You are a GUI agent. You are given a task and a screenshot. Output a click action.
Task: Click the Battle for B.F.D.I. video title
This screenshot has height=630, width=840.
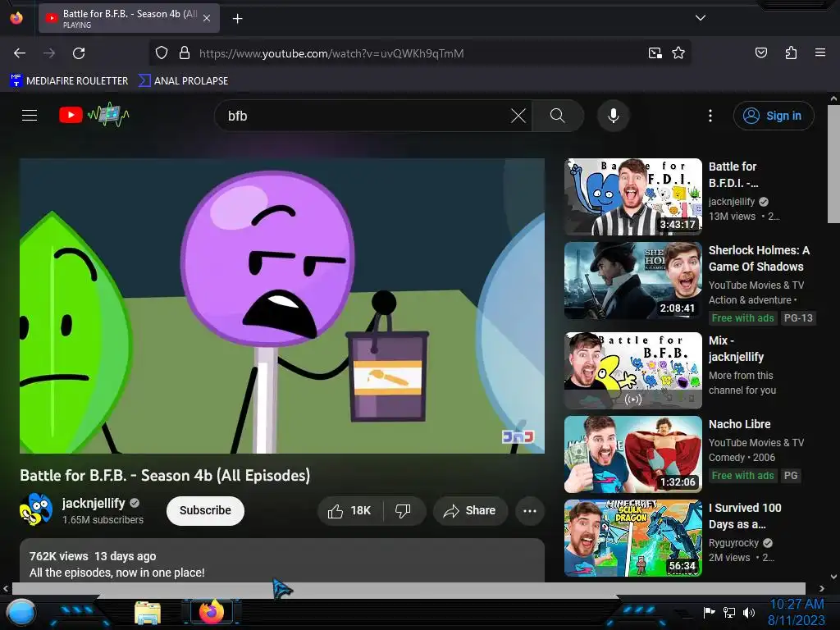pos(733,175)
